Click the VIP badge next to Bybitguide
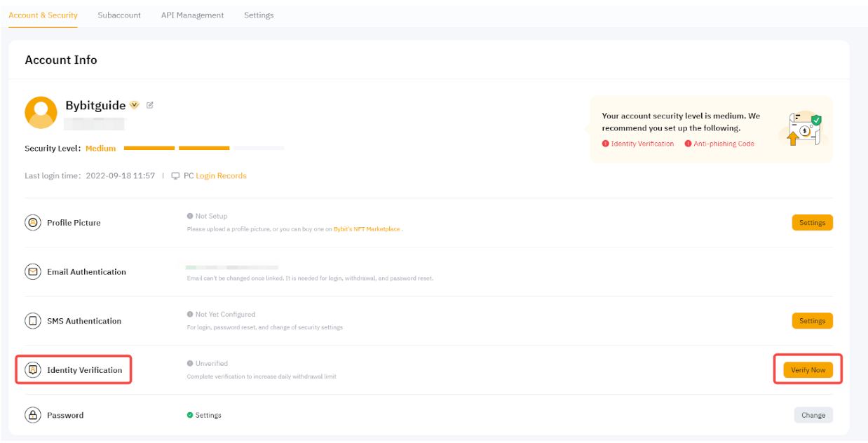 [x=135, y=105]
